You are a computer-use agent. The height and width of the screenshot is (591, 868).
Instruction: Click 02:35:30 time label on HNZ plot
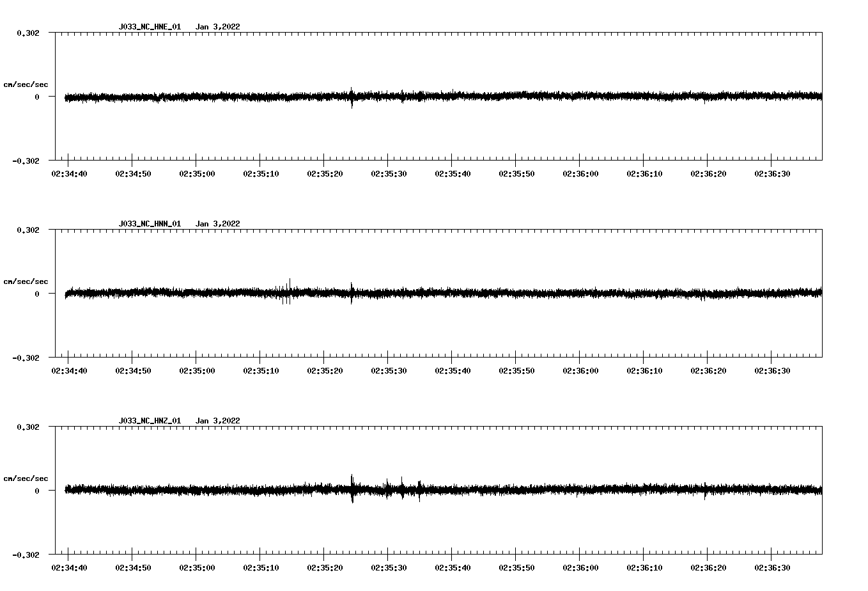pyautogui.click(x=389, y=568)
